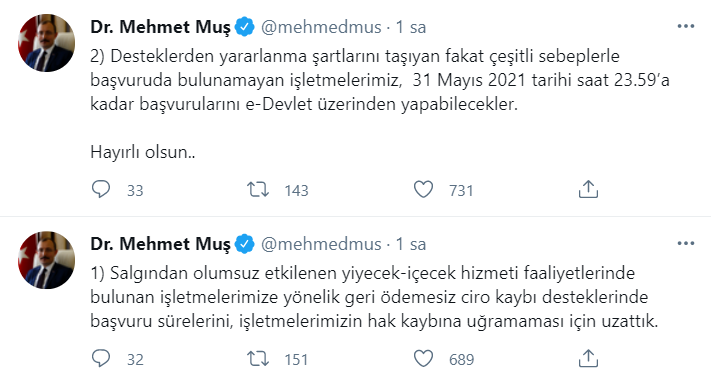The height and width of the screenshot is (379, 711).
Task: Open tweet text starting with 2) Desteklerden
Action: pos(380,104)
